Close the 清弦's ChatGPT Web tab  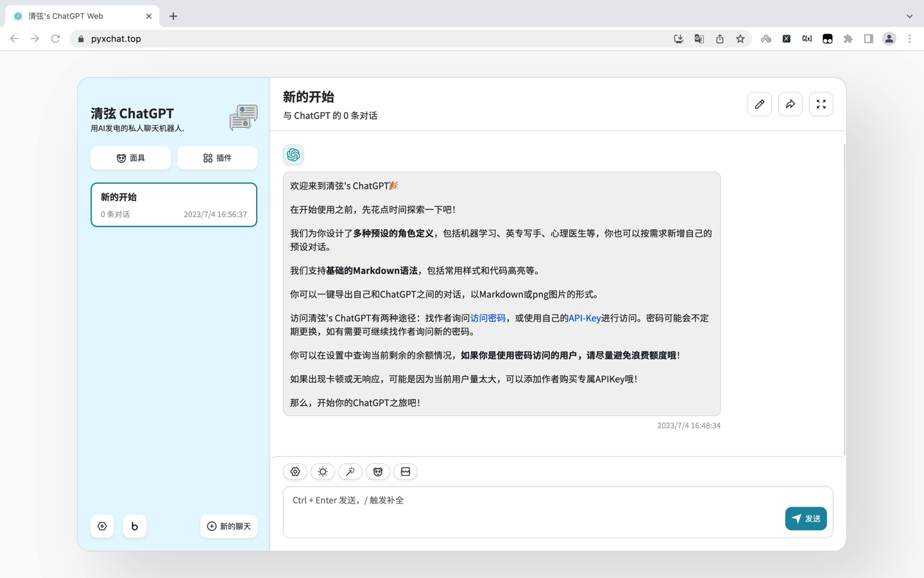pos(149,16)
